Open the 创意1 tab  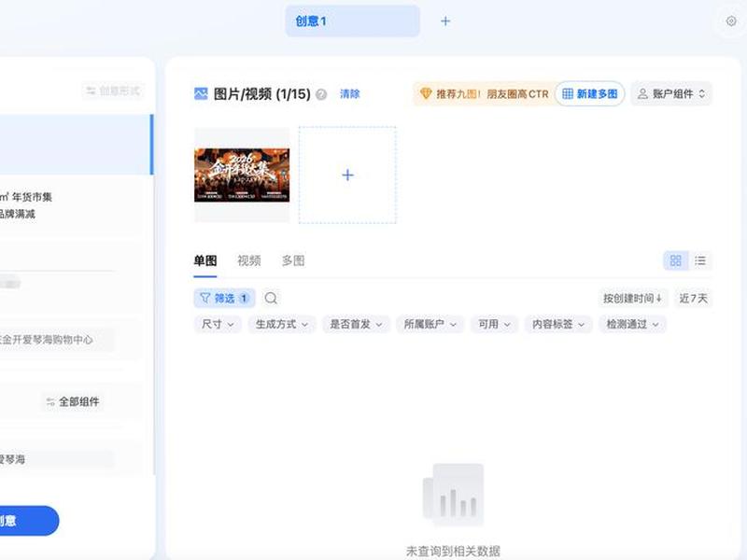pos(352,21)
